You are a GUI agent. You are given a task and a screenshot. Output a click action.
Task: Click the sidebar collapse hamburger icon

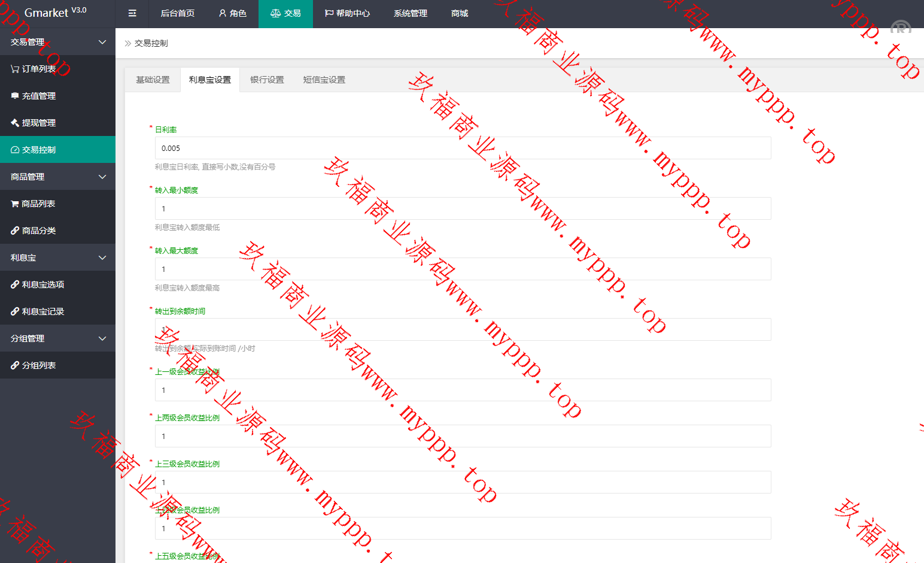coord(132,13)
